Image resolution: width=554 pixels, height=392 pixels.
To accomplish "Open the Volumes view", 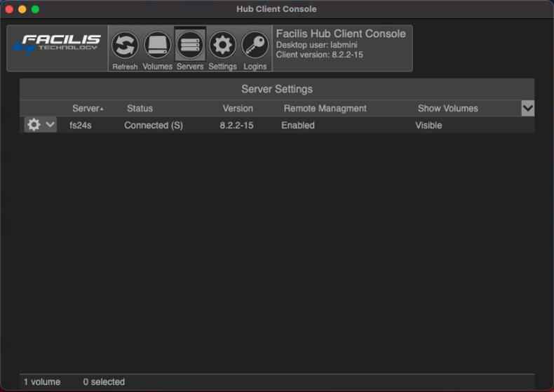I will point(157,46).
